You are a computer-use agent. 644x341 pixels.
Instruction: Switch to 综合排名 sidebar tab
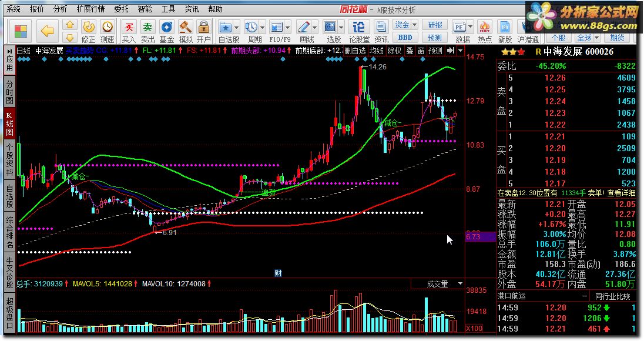(9, 231)
